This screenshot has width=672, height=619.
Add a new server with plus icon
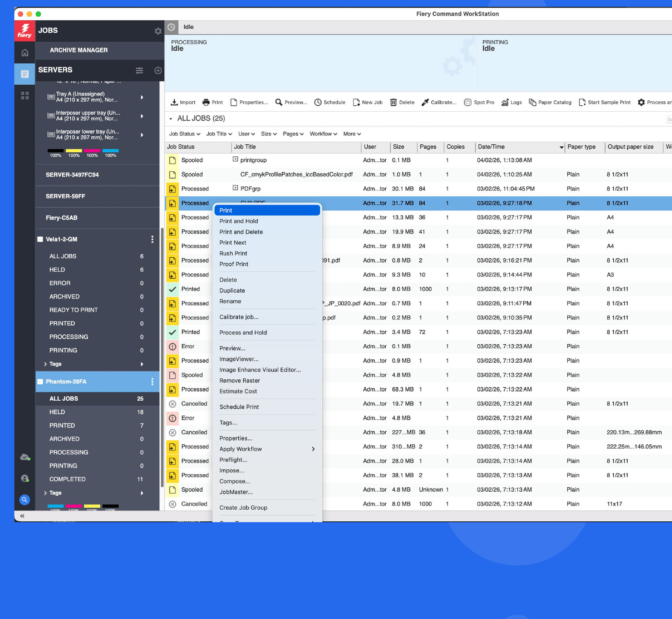pos(158,70)
